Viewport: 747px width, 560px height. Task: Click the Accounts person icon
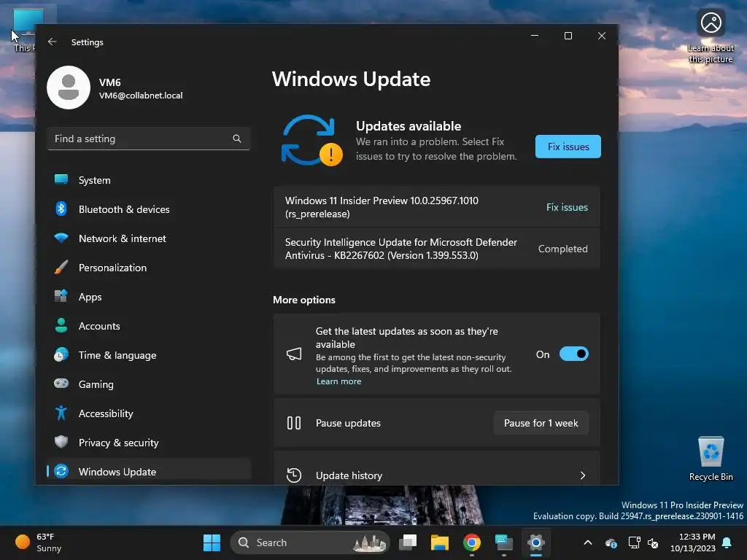tap(61, 325)
